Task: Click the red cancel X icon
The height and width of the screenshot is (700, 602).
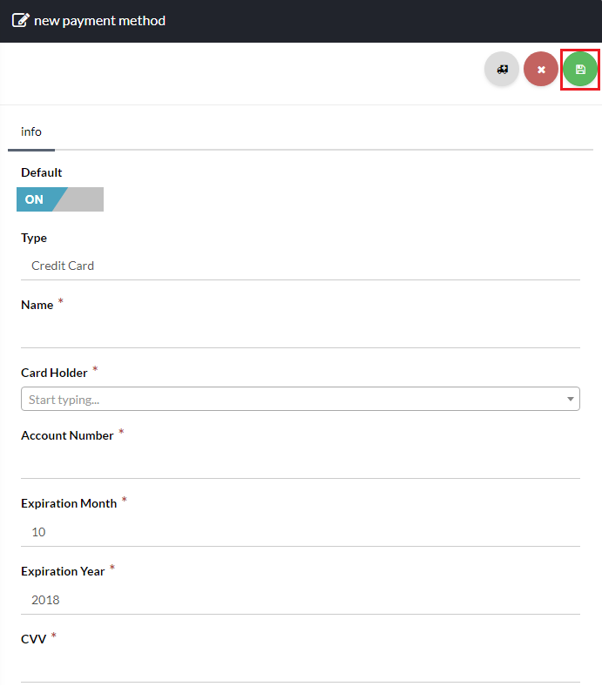Action: point(541,69)
